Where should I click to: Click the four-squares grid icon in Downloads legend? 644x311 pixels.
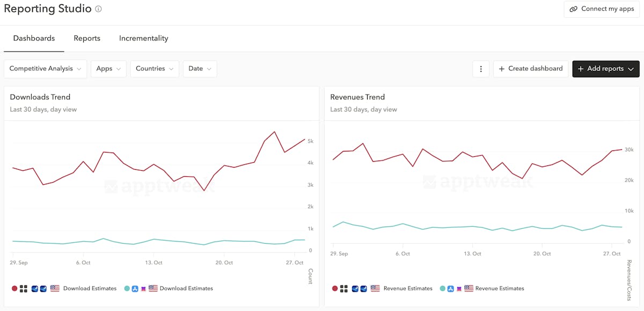[x=24, y=288]
